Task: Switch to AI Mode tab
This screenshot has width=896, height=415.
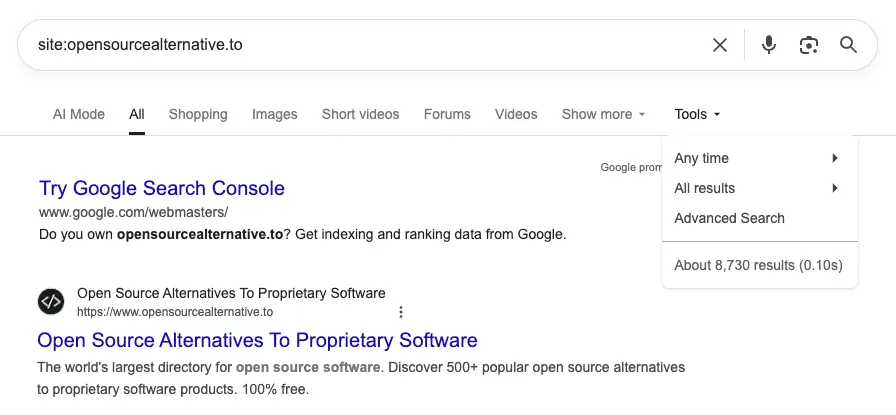Action: [79, 114]
